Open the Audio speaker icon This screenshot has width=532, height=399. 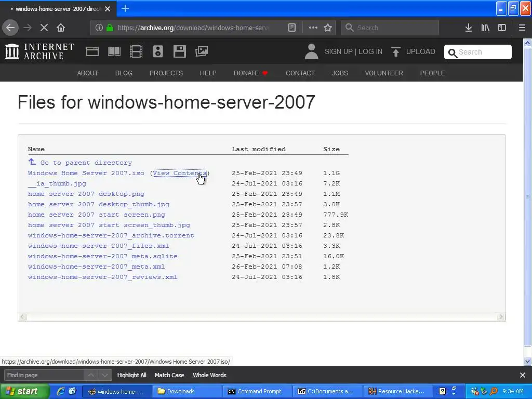158,51
